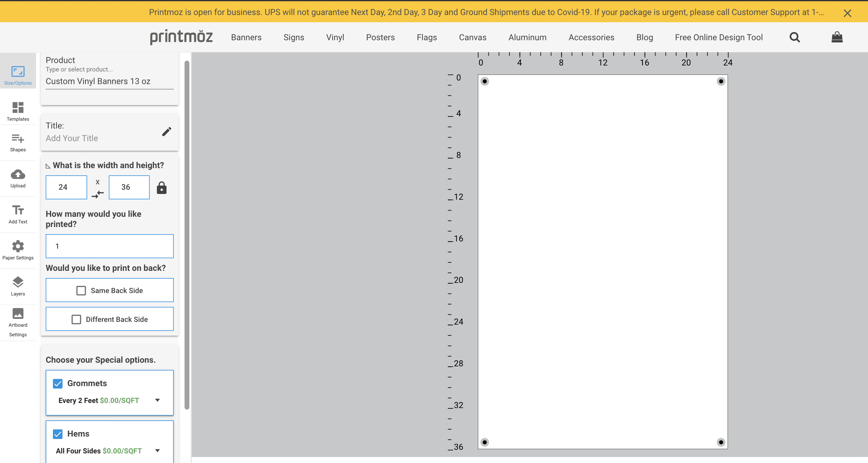Click the pencil icon to edit title

[167, 132]
